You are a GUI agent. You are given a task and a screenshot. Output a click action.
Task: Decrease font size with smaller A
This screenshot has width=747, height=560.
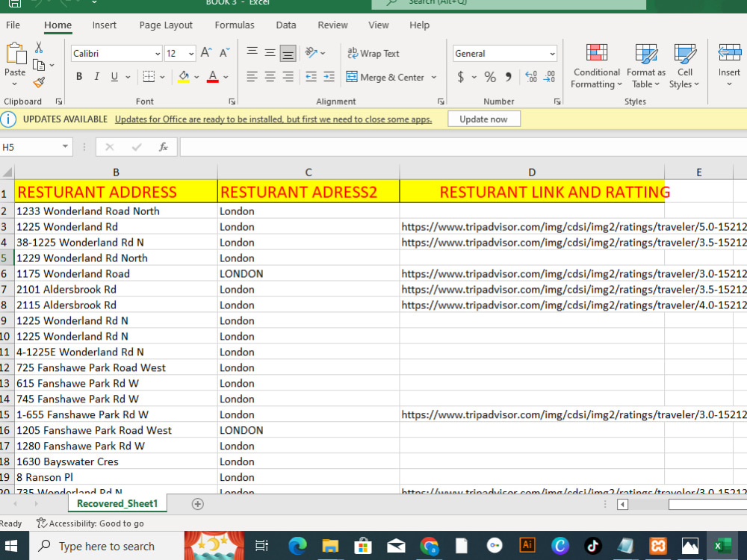tap(225, 52)
